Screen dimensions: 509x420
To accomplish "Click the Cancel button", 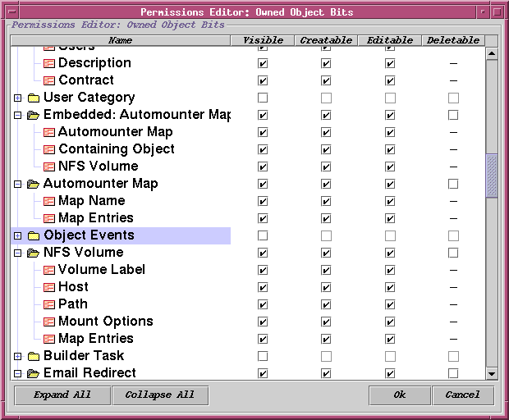I will (x=463, y=395).
